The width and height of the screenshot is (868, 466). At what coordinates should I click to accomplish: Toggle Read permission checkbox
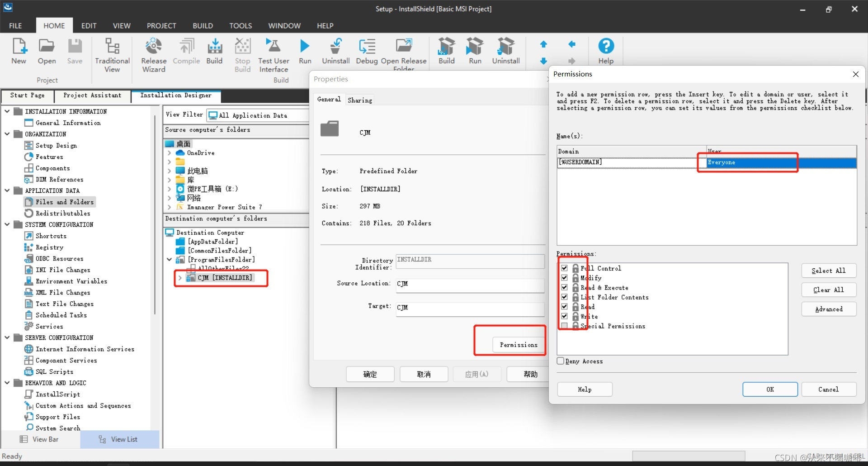[x=564, y=306]
